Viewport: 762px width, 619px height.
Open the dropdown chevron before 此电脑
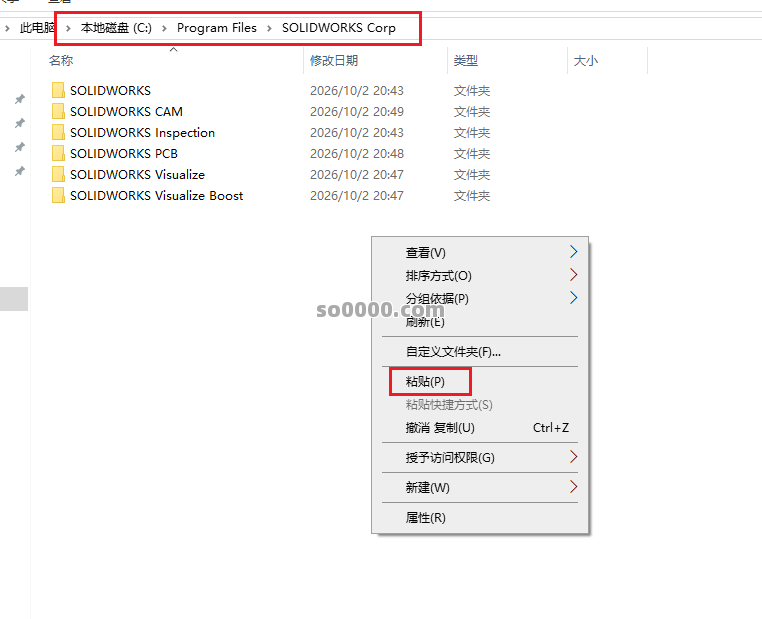[x=7, y=28]
